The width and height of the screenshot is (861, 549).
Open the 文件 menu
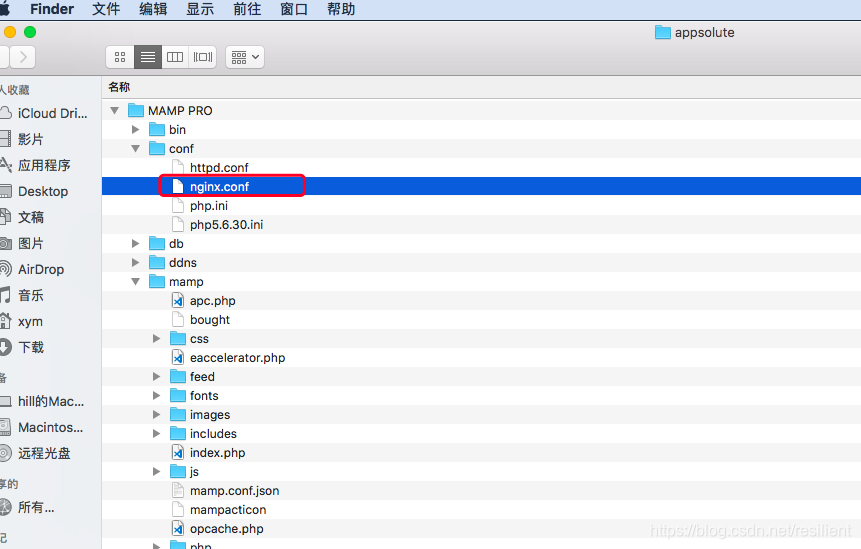click(x=106, y=9)
